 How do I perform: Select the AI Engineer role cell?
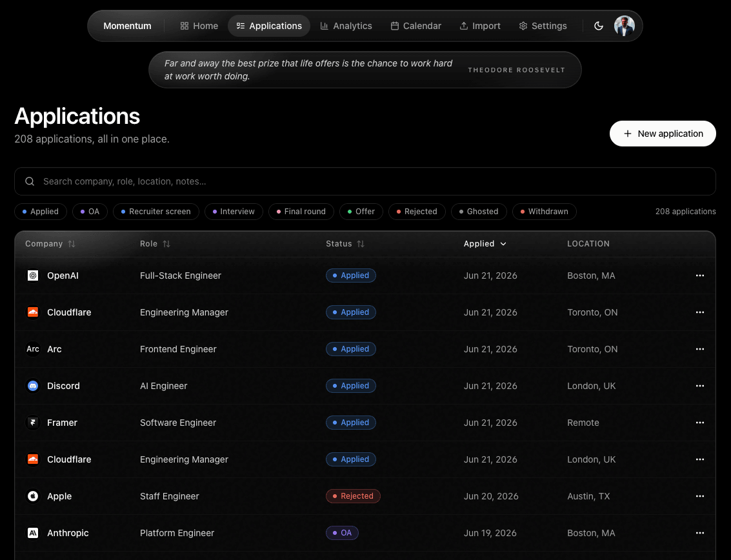[164, 386]
